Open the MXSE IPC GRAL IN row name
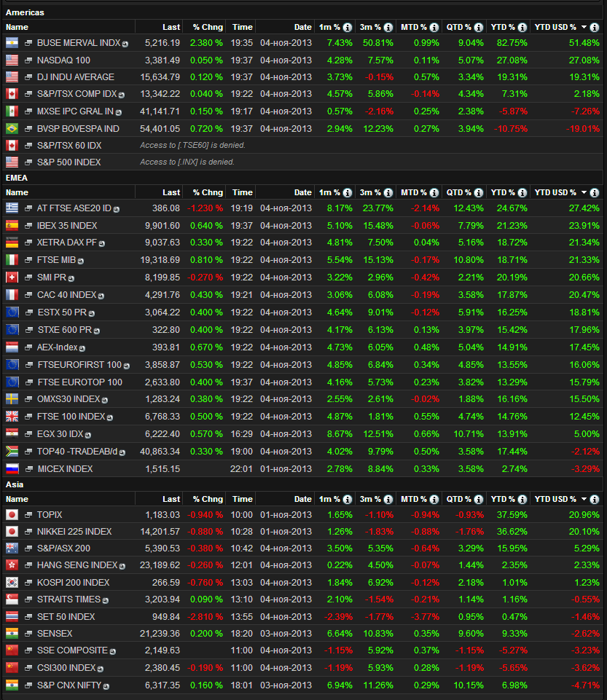607x700 pixels. point(75,111)
